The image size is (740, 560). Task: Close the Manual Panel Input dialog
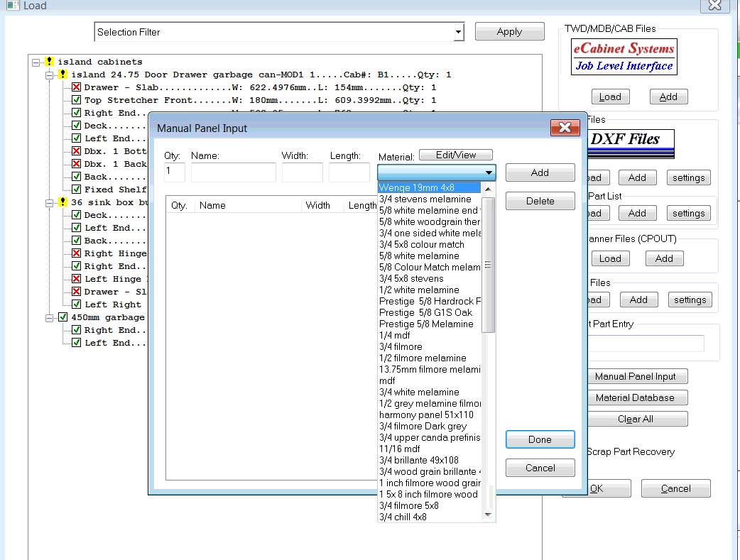pos(565,128)
